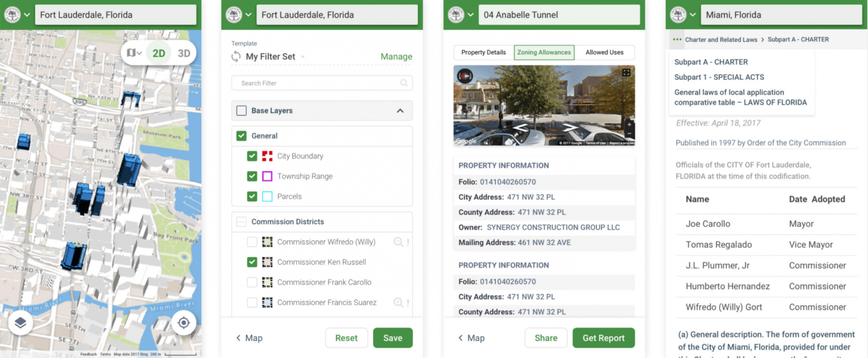Open the breadcrumb overflow menu
This screenshot has width=868, height=358.
pyautogui.click(x=677, y=39)
